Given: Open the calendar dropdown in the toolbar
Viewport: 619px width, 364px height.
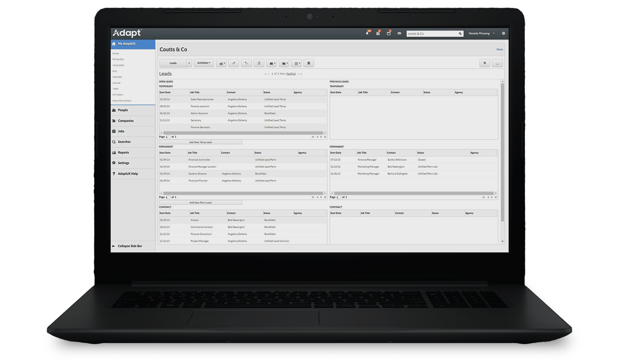Looking at the screenshot, I should point(296,63).
